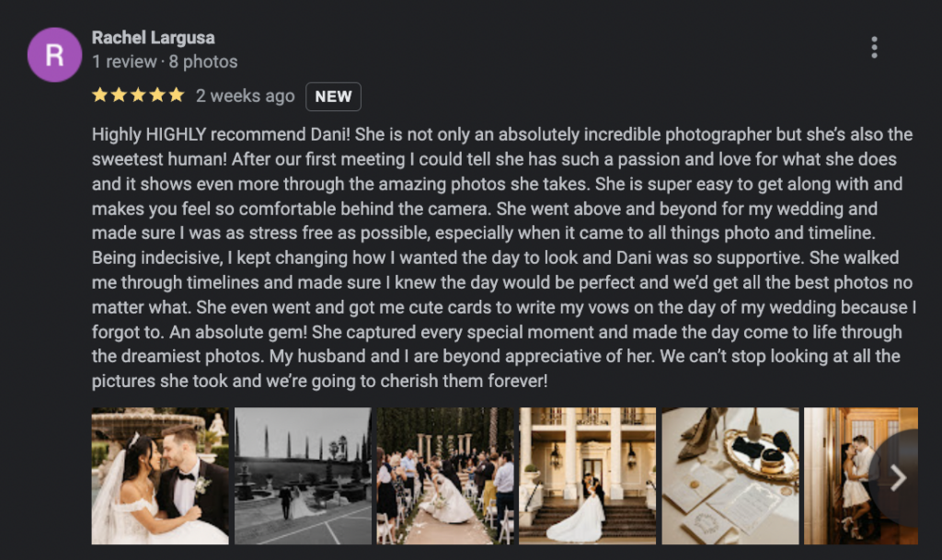942x560 pixels.
Task: Click the '2 weeks ago' timestamp
Action: (245, 96)
